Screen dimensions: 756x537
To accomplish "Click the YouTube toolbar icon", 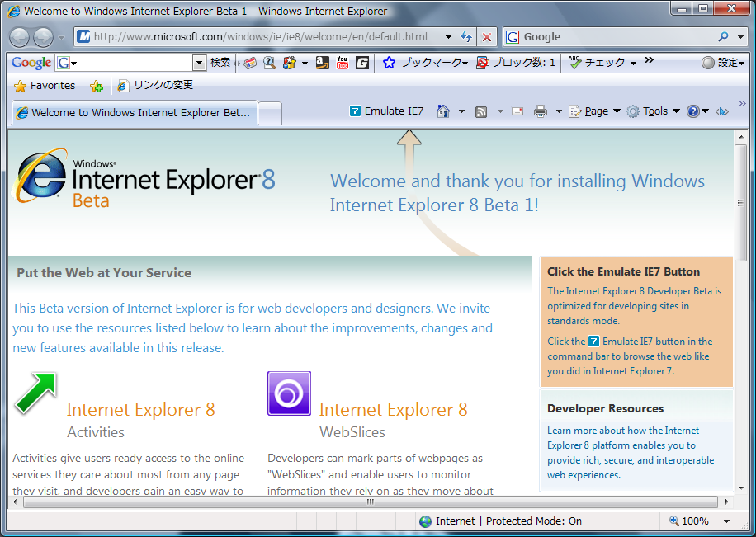I will pyautogui.click(x=343, y=63).
